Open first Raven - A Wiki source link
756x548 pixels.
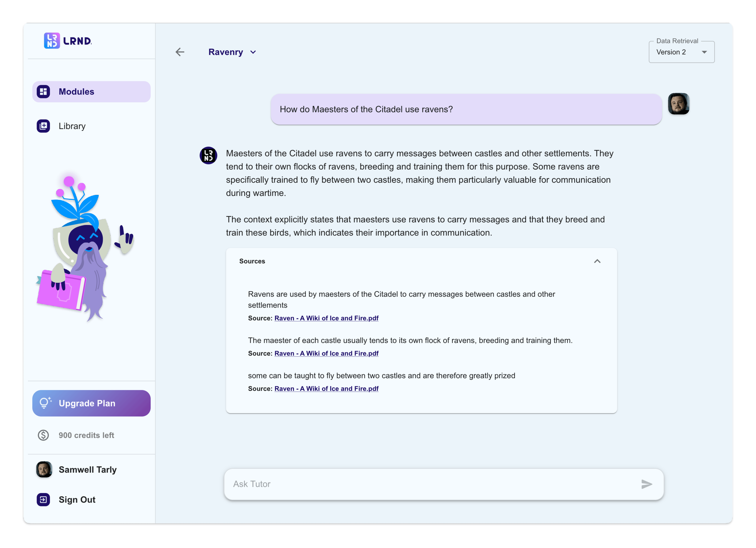(x=326, y=318)
